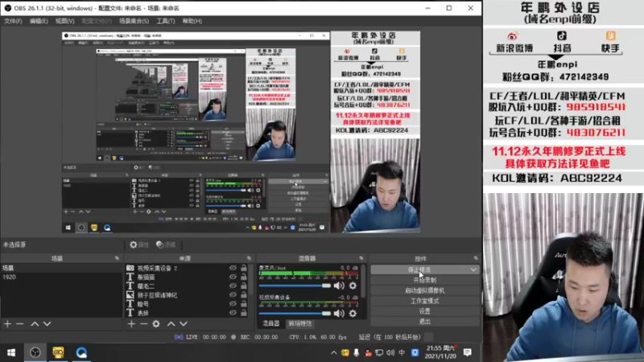The height and width of the screenshot is (362, 644).
Task: Click the 中 input method indicator
Action: click(x=402, y=352)
